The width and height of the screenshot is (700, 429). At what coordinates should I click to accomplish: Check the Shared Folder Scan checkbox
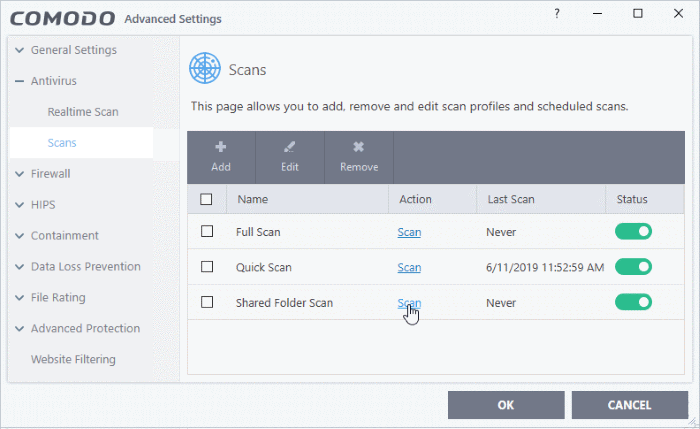[x=207, y=302]
